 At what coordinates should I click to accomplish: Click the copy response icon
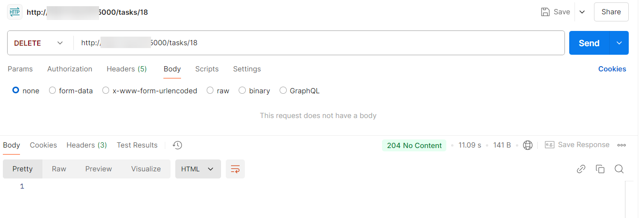pyautogui.click(x=600, y=169)
